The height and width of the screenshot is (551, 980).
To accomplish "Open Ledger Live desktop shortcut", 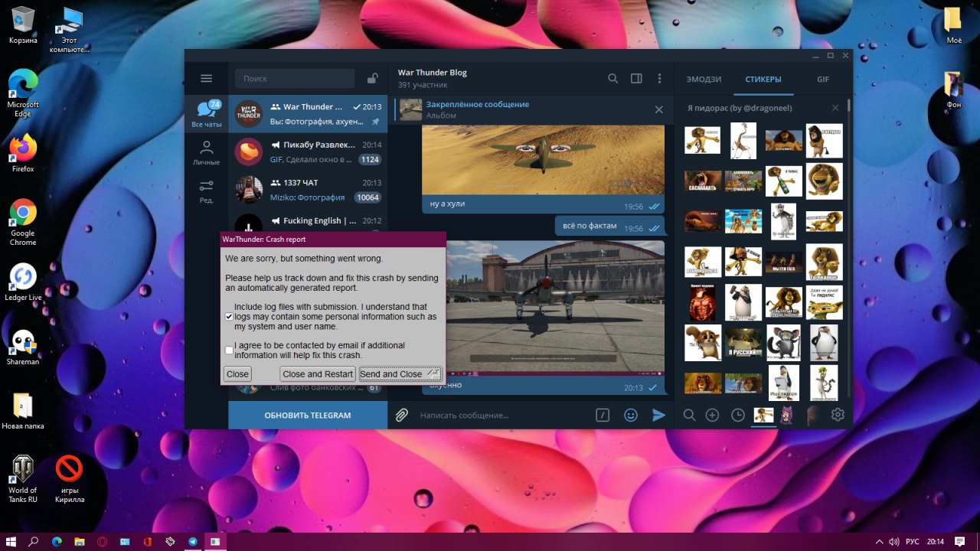I will click(24, 282).
